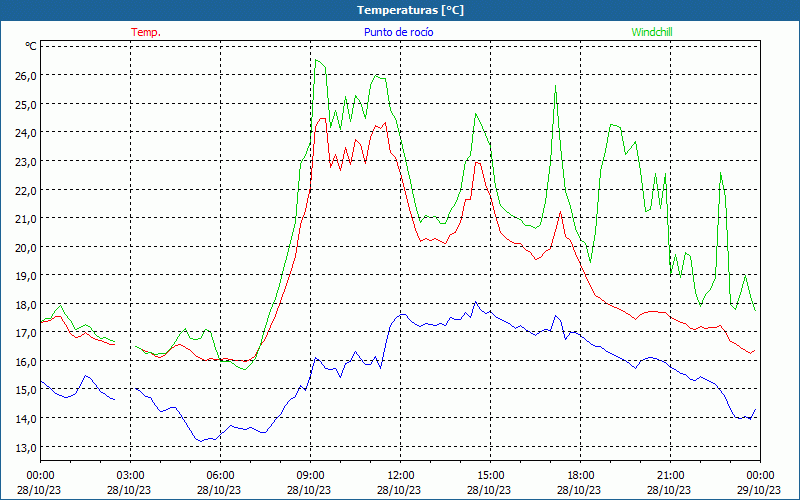Click the 29/10/23 date label
This screenshot has width=800, height=500.
(x=759, y=490)
